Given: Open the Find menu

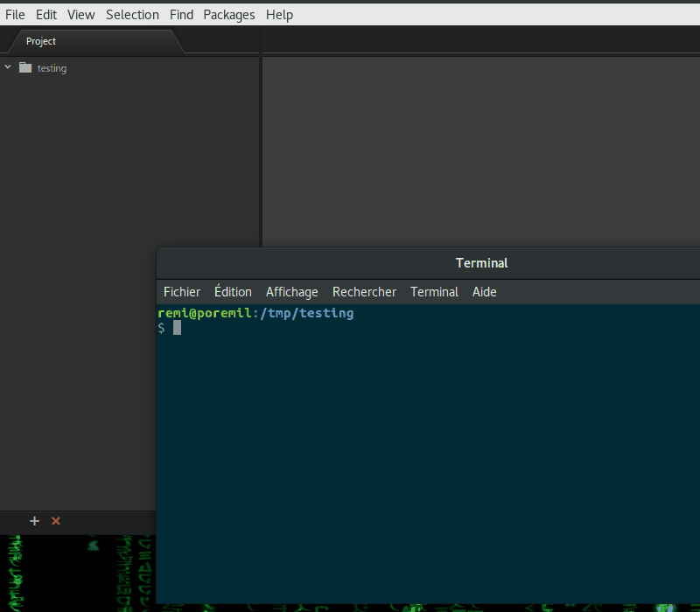Looking at the screenshot, I should [181, 14].
